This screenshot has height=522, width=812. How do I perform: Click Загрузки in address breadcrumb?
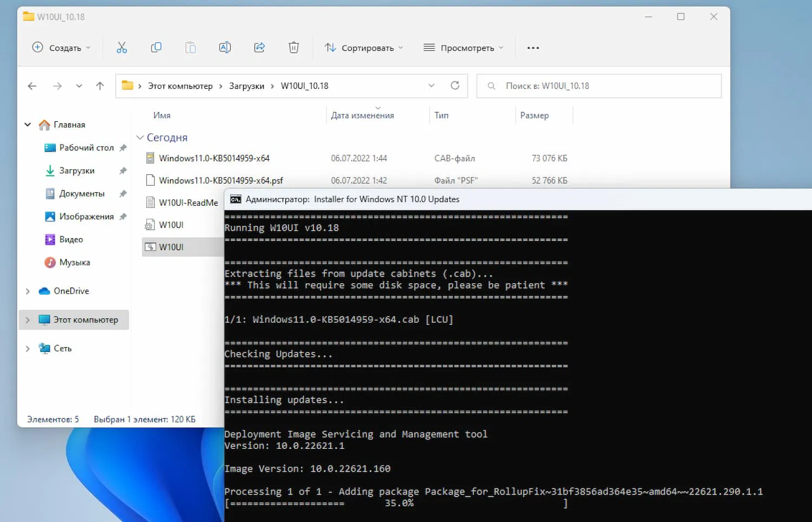246,86
